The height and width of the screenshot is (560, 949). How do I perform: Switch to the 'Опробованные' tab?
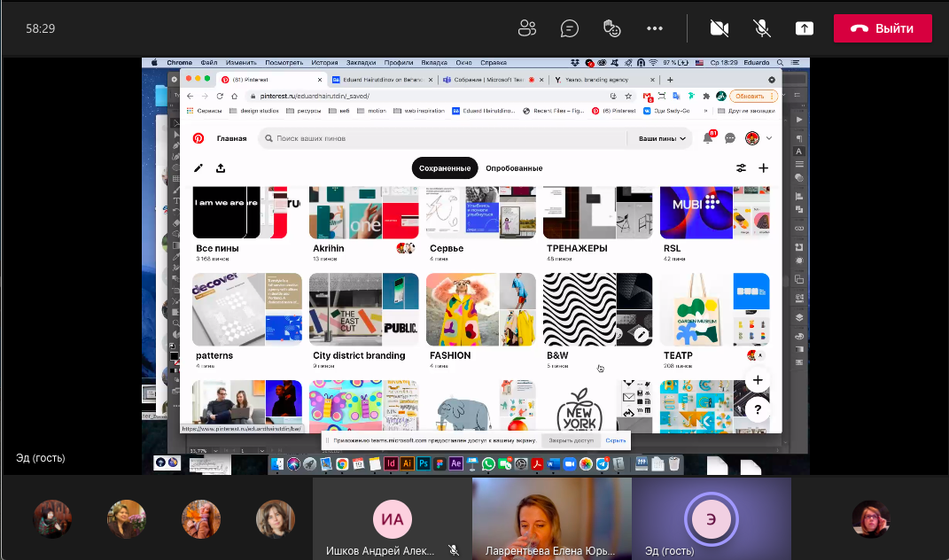514,168
